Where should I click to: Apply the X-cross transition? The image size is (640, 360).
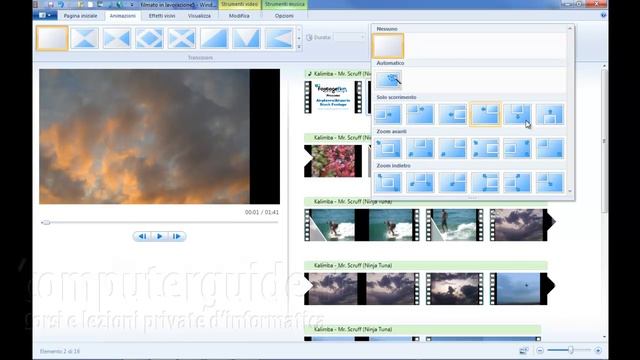(182, 38)
